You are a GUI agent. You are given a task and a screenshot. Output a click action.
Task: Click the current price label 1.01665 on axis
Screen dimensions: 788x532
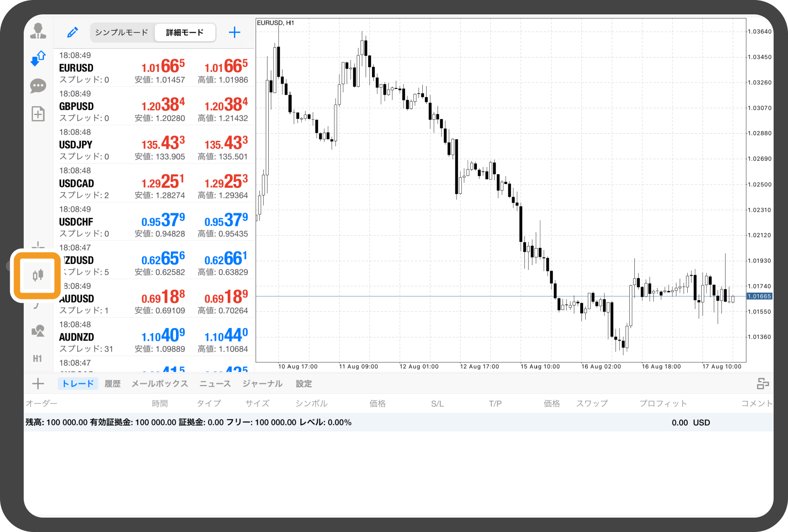759,296
